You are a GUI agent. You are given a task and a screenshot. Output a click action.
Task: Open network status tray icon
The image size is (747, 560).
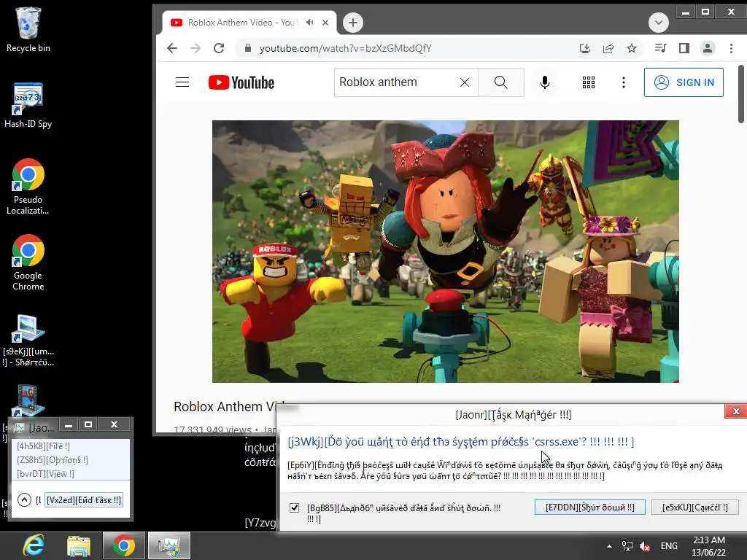click(627, 546)
